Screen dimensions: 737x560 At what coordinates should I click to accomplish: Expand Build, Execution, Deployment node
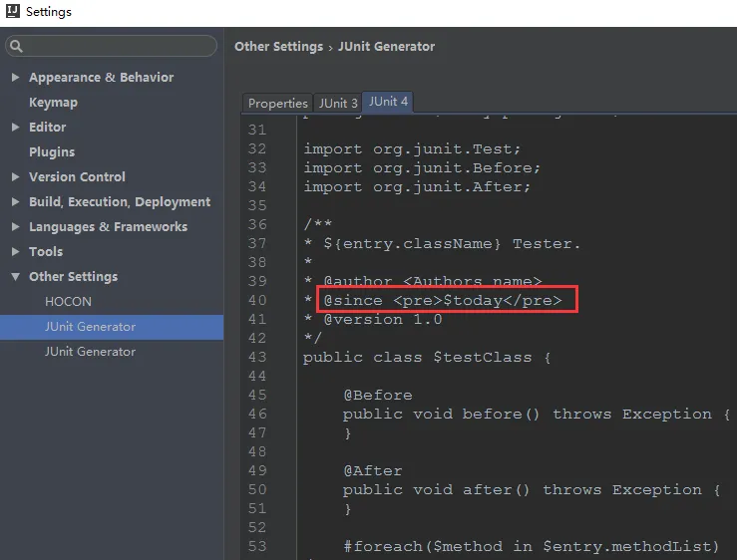(x=15, y=202)
